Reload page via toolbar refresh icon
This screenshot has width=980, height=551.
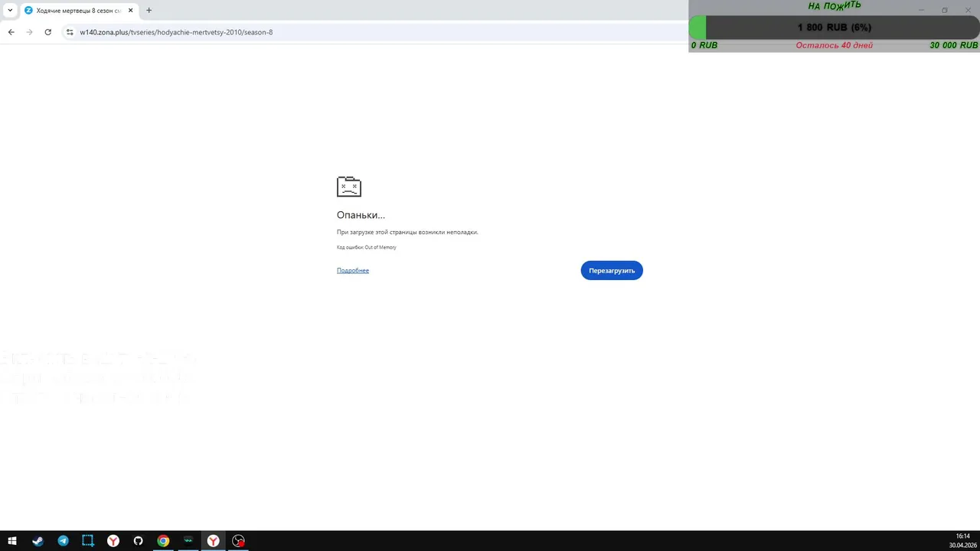48,32
